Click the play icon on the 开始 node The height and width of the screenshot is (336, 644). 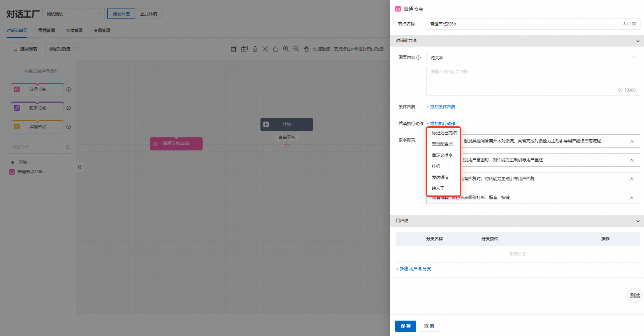tap(266, 124)
